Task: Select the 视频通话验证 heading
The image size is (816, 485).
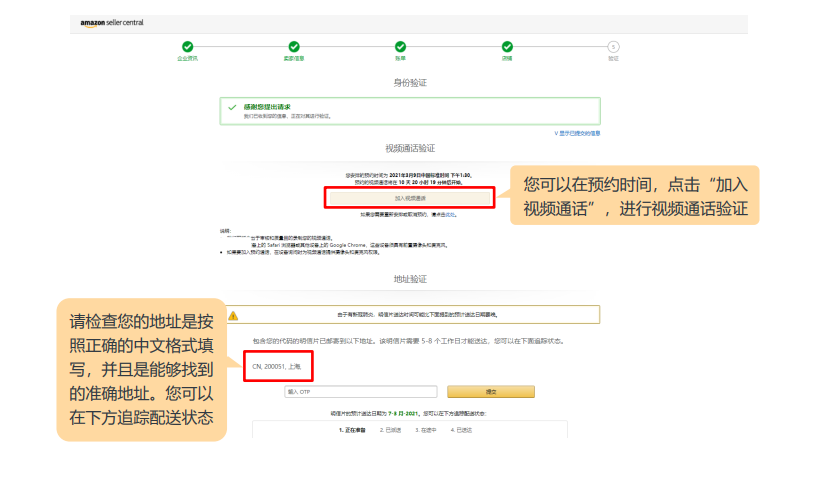Action: click(410, 148)
